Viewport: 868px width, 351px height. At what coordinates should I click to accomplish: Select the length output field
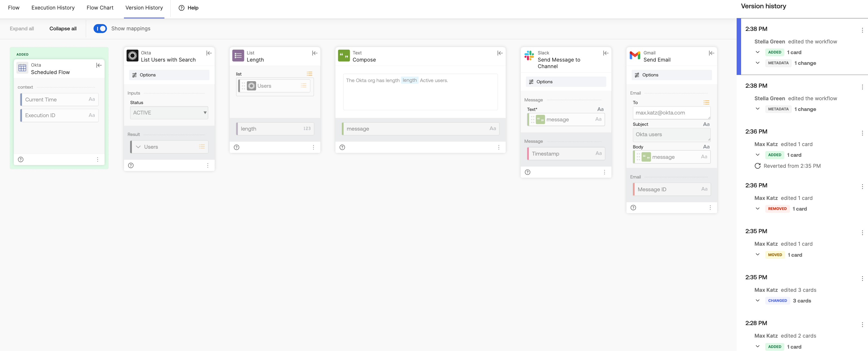(x=275, y=129)
